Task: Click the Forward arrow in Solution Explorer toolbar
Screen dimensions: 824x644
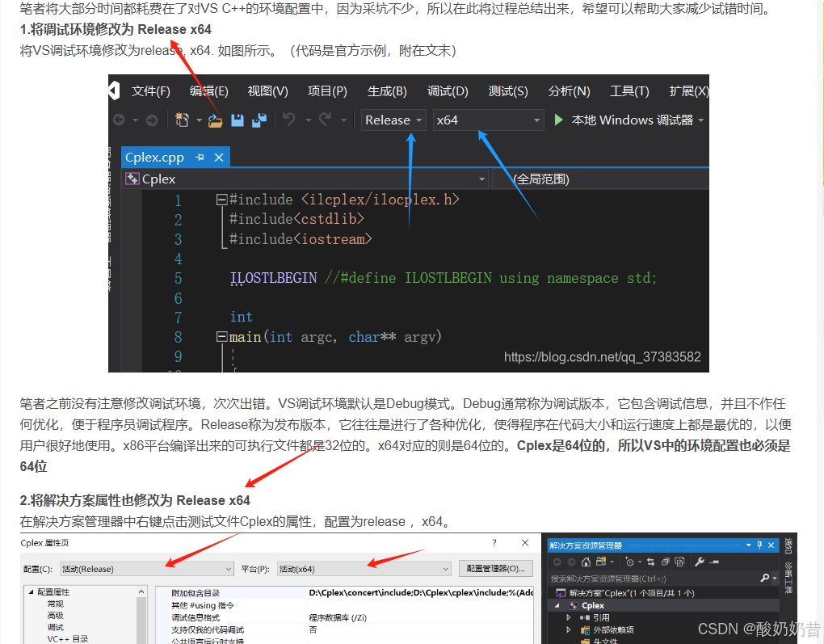Action: pos(572,562)
